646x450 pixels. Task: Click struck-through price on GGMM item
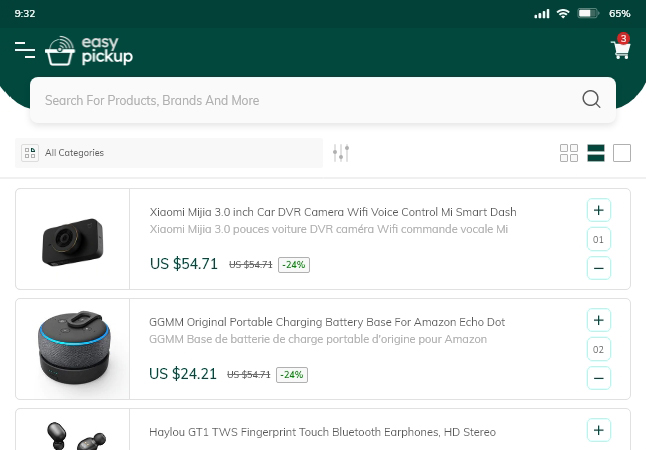248,375
